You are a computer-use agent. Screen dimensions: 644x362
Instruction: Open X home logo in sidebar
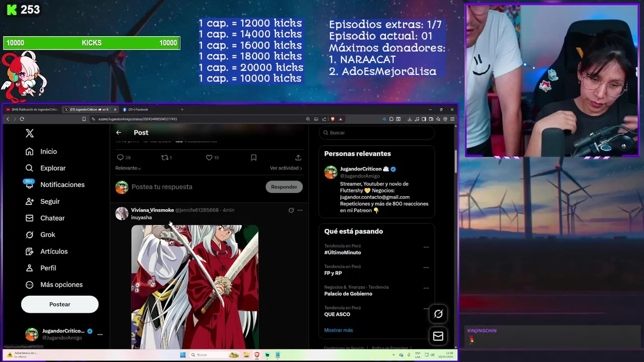[30, 133]
